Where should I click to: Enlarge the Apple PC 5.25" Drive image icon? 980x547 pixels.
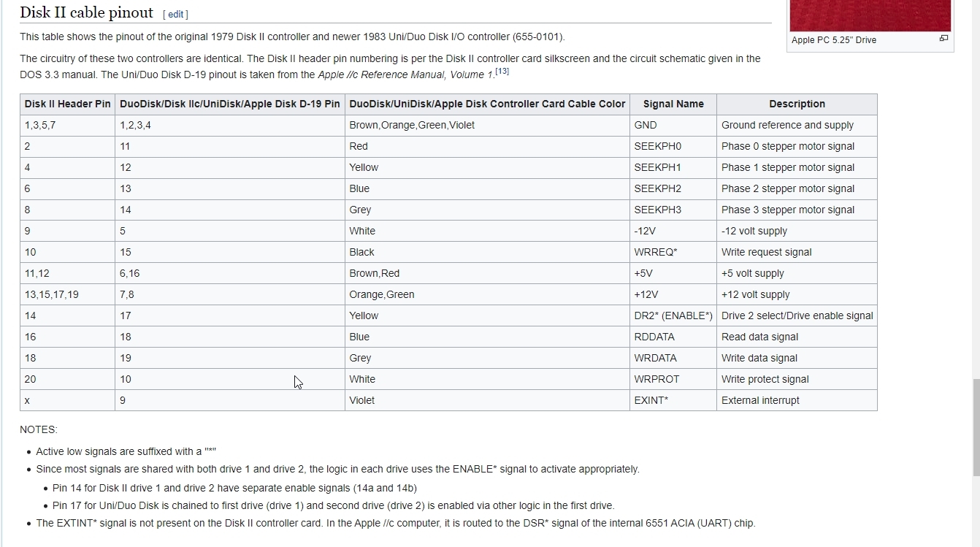coord(943,39)
